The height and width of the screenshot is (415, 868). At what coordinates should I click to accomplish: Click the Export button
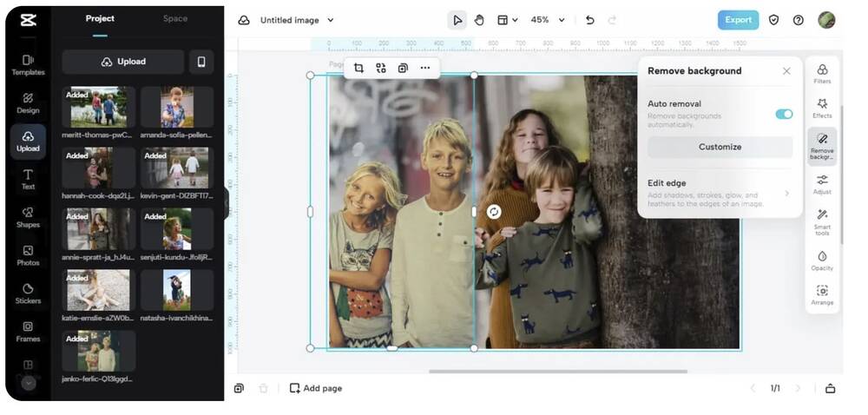coord(738,20)
